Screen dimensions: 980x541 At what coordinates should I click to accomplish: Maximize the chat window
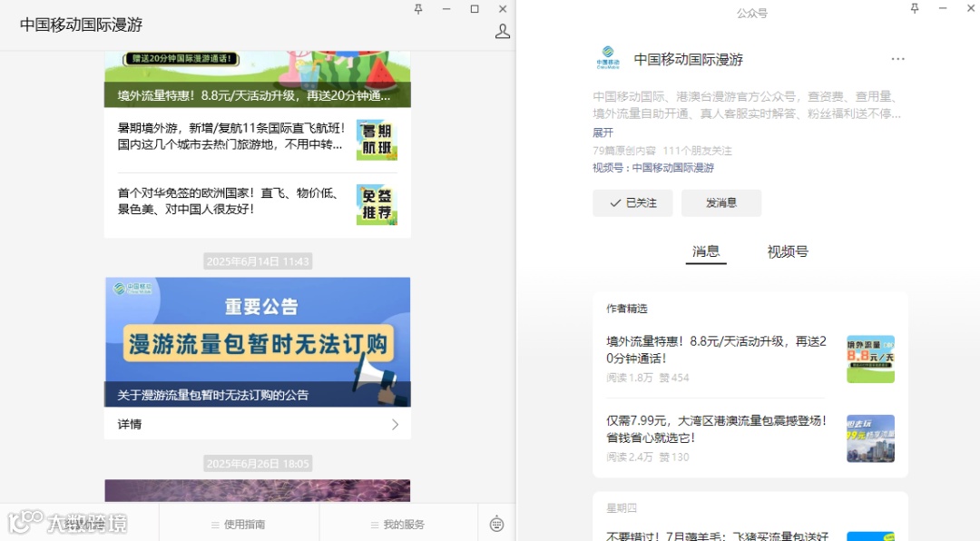point(475,9)
